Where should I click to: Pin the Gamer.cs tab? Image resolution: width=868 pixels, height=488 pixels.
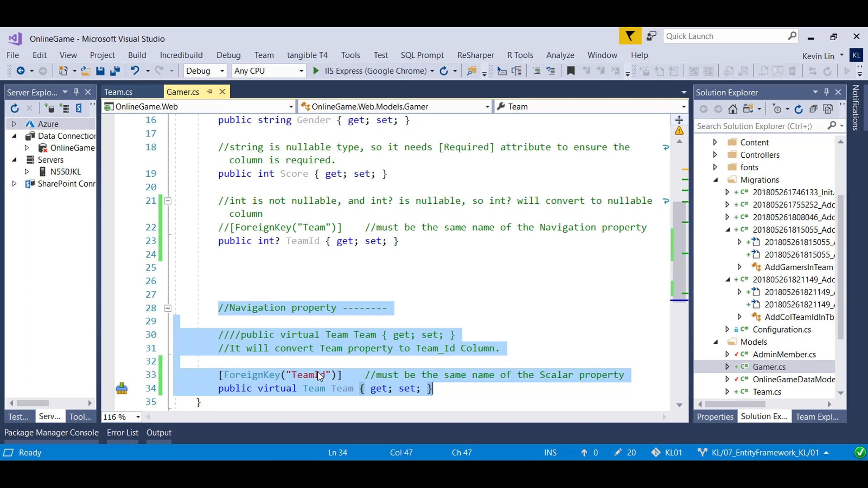(210, 92)
